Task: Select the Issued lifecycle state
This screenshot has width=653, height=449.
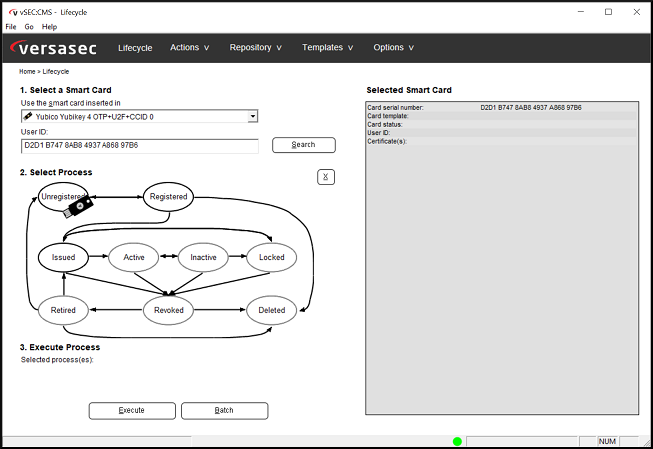Action: tap(63, 257)
